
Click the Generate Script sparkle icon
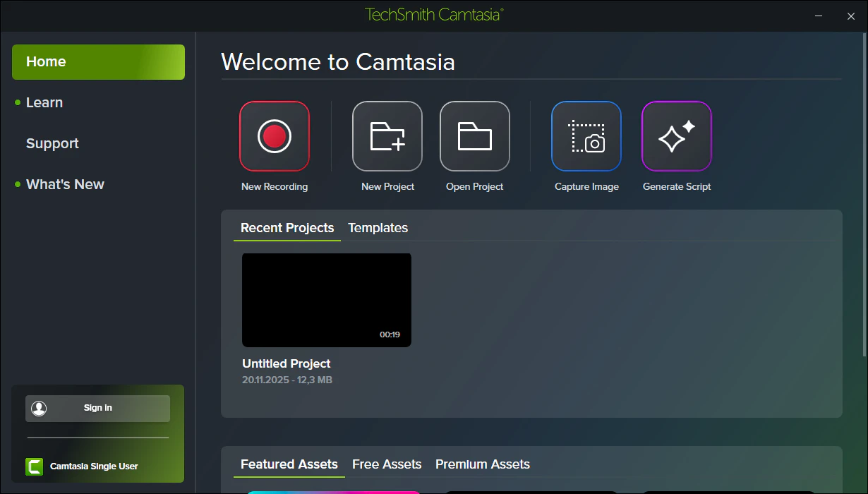pos(677,136)
